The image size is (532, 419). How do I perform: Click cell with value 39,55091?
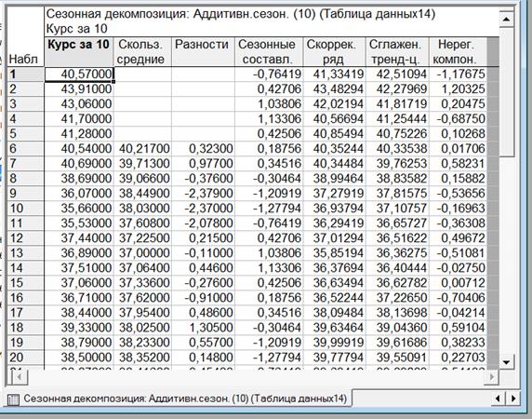397,358
